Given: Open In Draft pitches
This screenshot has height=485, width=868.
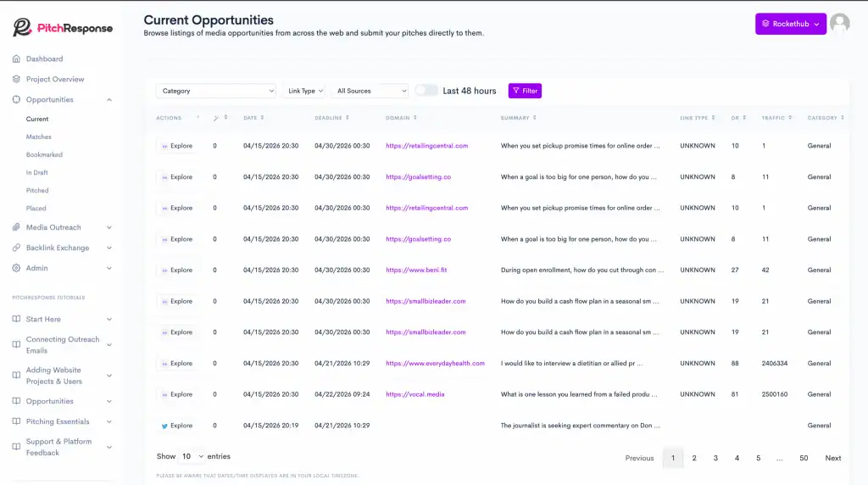Looking at the screenshot, I should (x=36, y=172).
